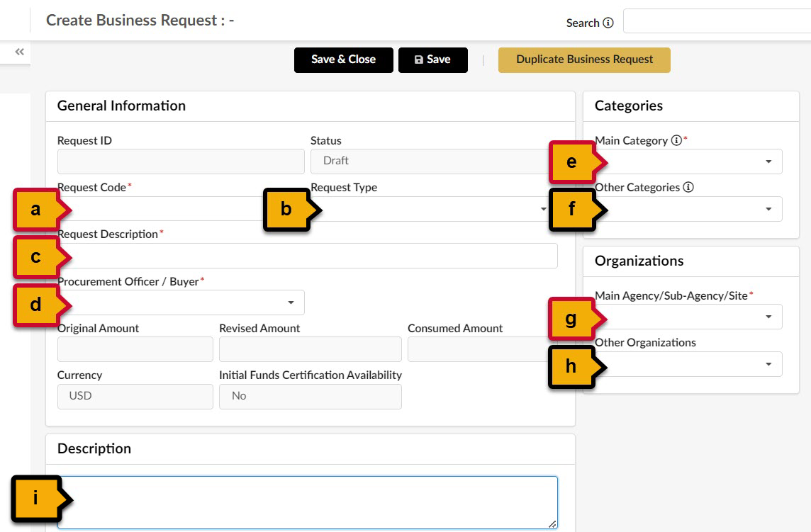Click the Original Amount field

(135, 349)
